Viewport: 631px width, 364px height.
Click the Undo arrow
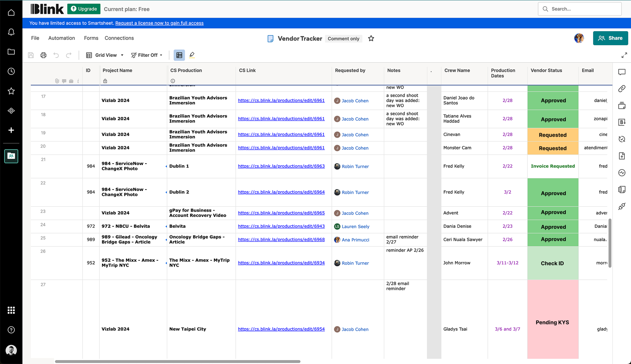56,55
